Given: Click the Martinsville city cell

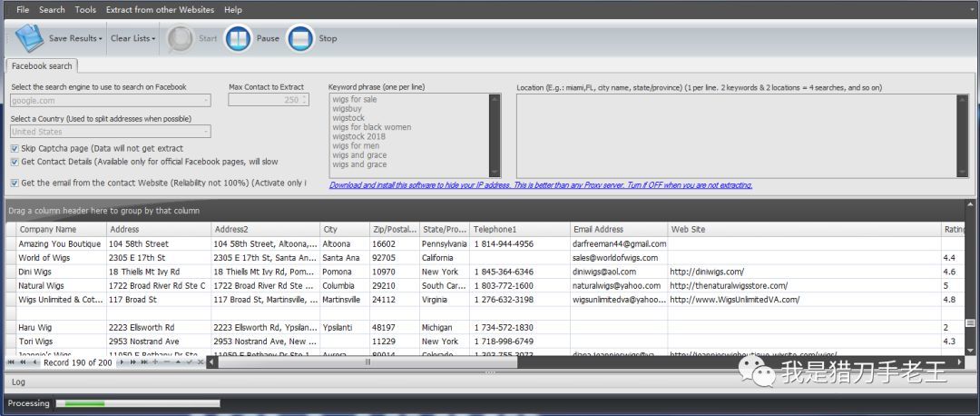Looking at the screenshot, I should pos(345,299).
